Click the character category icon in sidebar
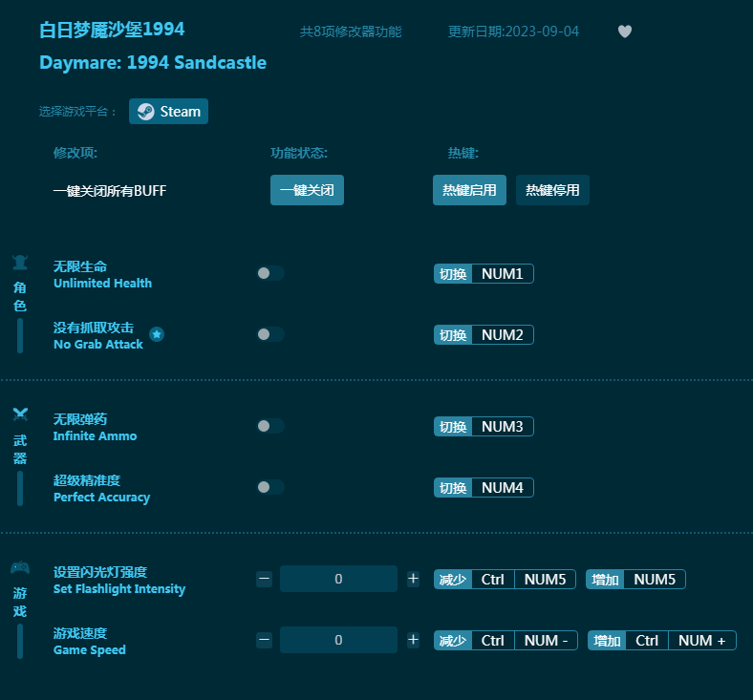Viewport: 753px width, 700px height. click(x=20, y=264)
